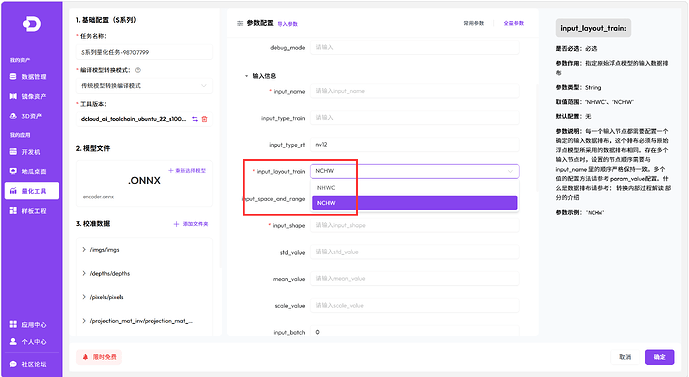Open 镜像资产 in the sidebar
The width and height of the screenshot is (689, 377).
[x=32, y=96]
